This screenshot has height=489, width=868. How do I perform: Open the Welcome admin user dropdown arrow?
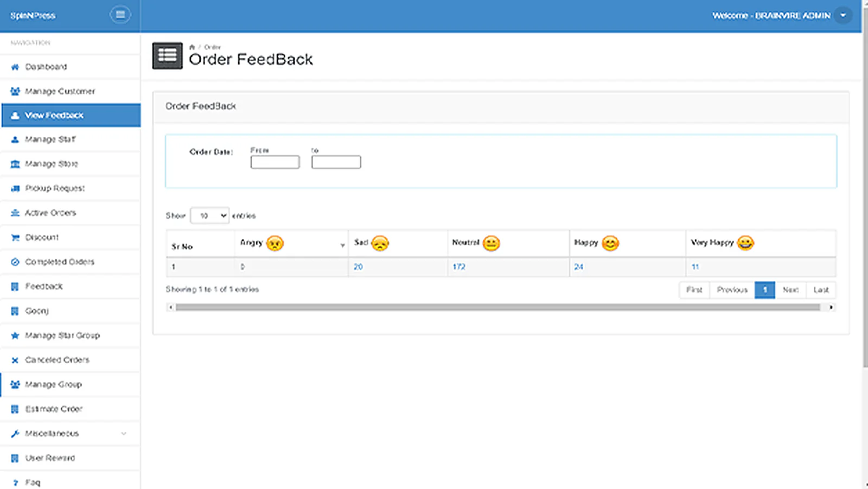(843, 15)
